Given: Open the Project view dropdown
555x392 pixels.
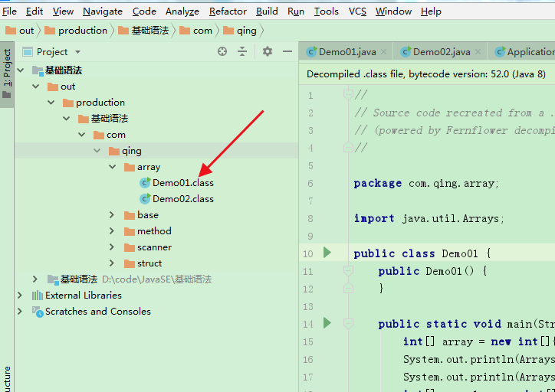Looking at the screenshot, I should (x=77, y=52).
